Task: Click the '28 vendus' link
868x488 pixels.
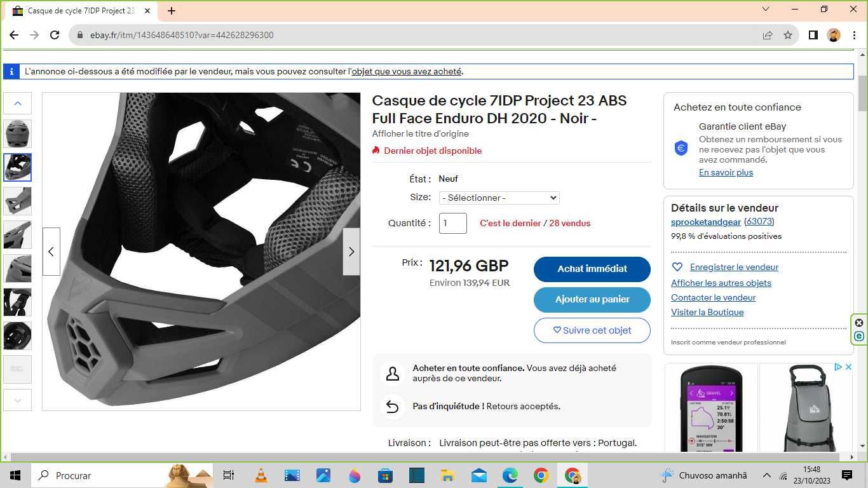Action: [x=570, y=223]
